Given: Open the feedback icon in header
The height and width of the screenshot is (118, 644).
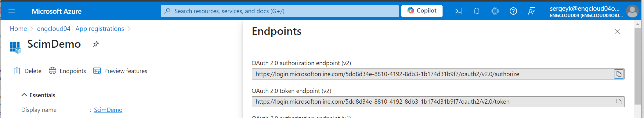Looking at the screenshot, I should coord(531,11).
